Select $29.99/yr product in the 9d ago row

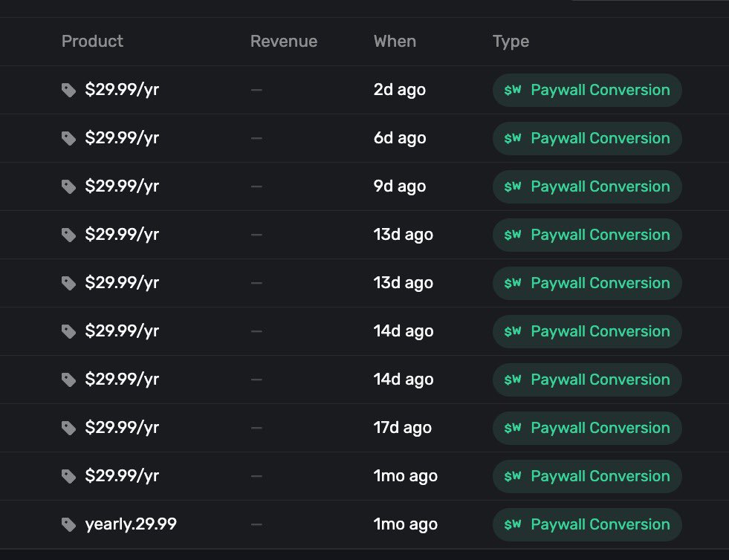tap(122, 186)
